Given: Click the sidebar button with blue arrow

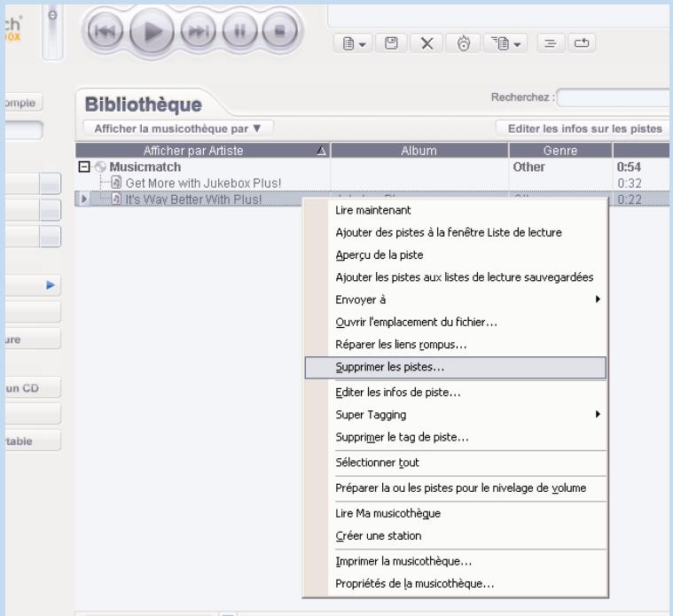Looking at the screenshot, I should [33, 285].
